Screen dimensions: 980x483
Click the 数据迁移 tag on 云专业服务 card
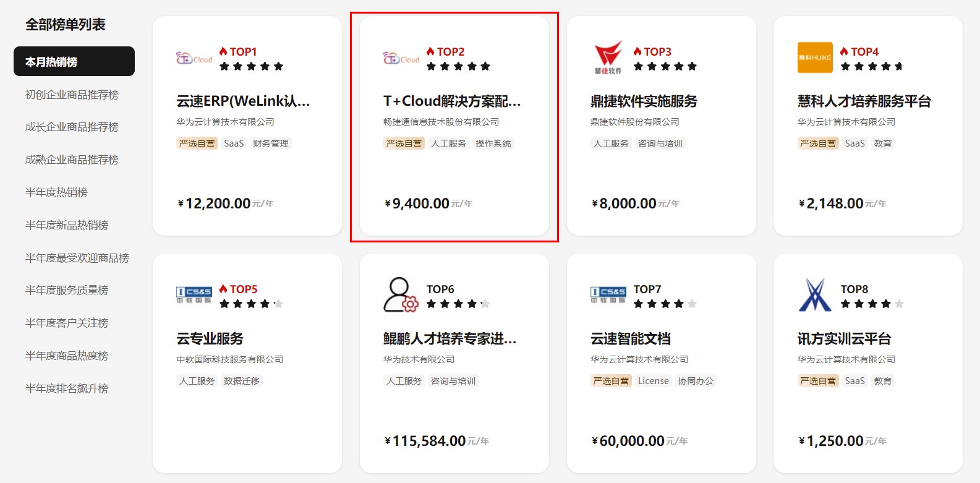242,381
